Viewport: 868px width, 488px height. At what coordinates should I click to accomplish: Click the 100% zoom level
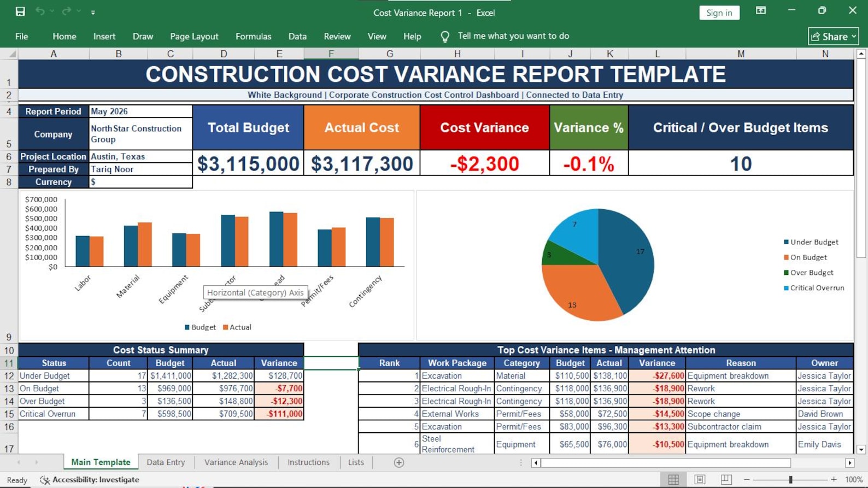pyautogui.click(x=854, y=479)
